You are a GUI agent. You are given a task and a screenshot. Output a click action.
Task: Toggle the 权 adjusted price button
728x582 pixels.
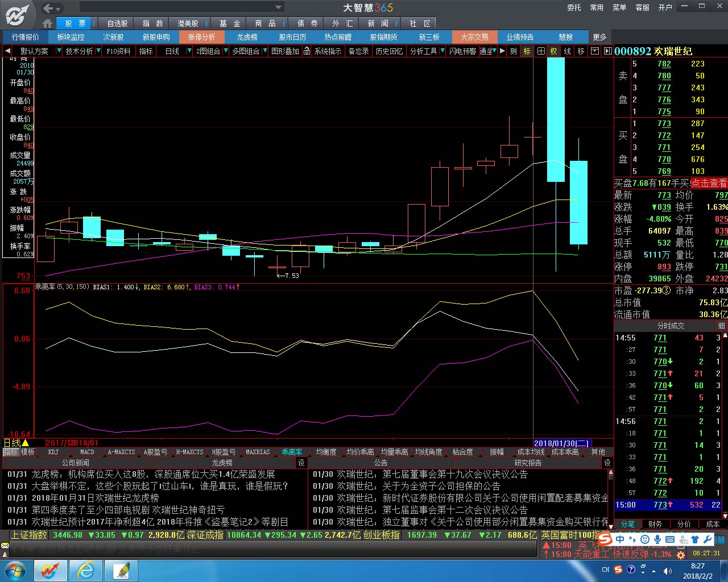click(554, 51)
